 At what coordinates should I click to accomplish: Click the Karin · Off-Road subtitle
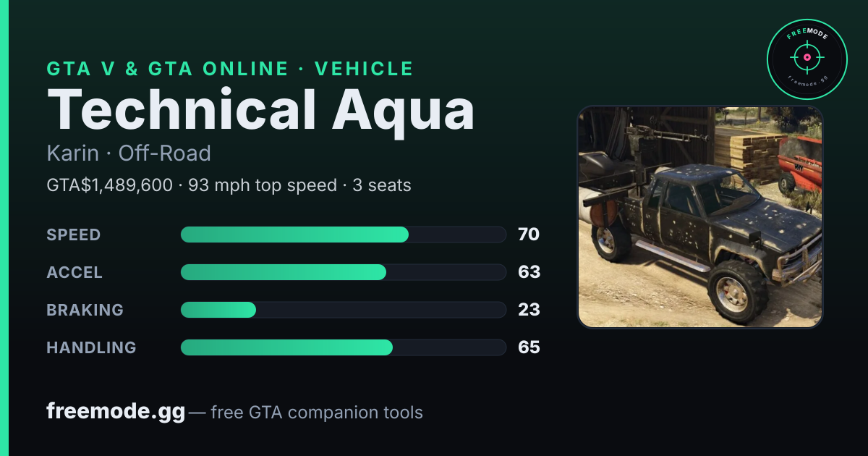click(x=129, y=153)
